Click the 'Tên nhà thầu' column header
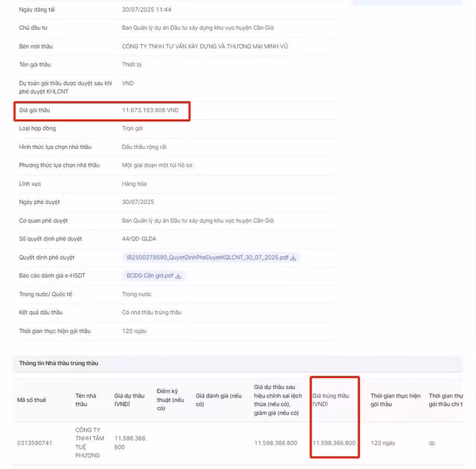The height and width of the screenshot is (469, 476). click(86, 400)
